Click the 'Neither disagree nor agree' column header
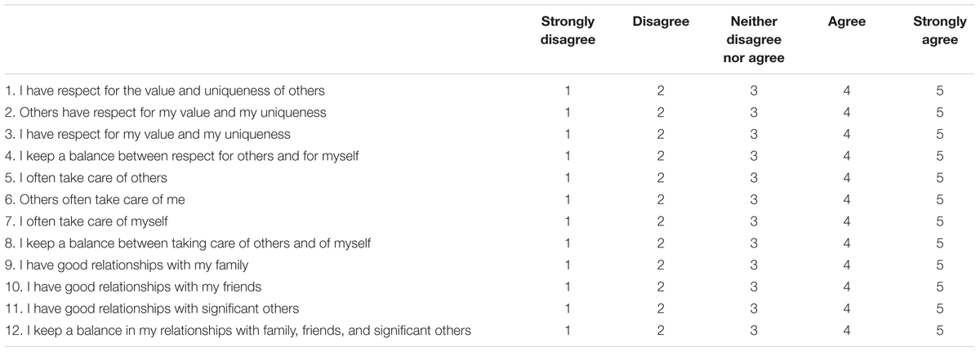This screenshot has width=980, height=352. [754, 40]
